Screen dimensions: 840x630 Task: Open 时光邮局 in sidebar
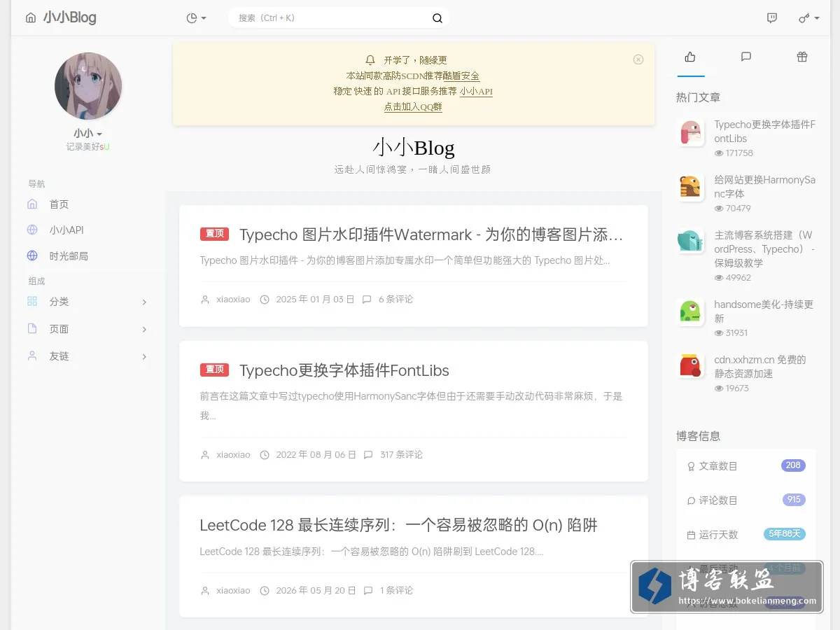click(69, 256)
